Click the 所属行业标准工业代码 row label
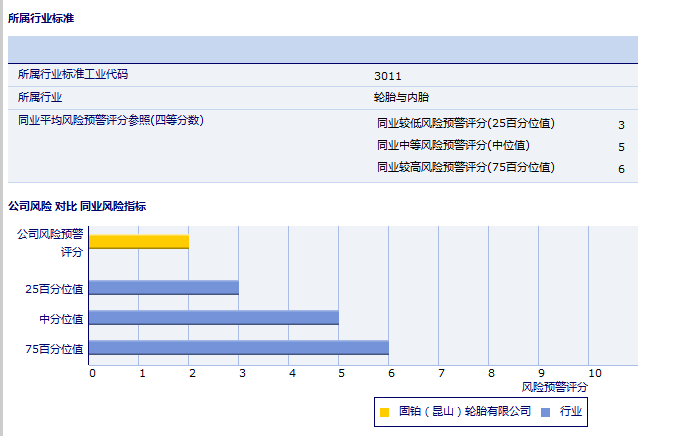This screenshot has width=679, height=436. tap(73, 74)
